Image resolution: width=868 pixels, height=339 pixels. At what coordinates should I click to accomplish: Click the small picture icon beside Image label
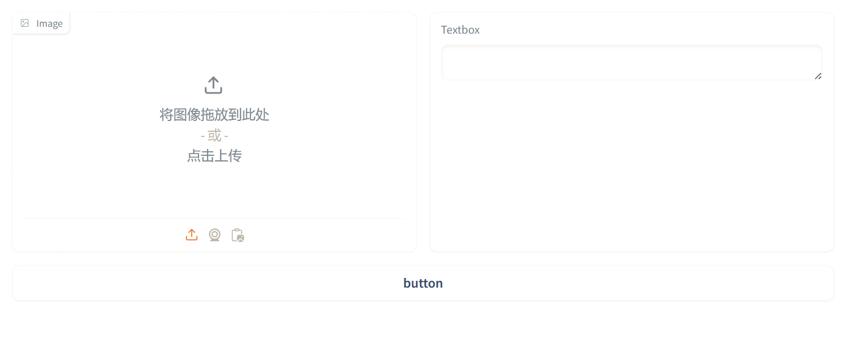click(x=25, y=23)
